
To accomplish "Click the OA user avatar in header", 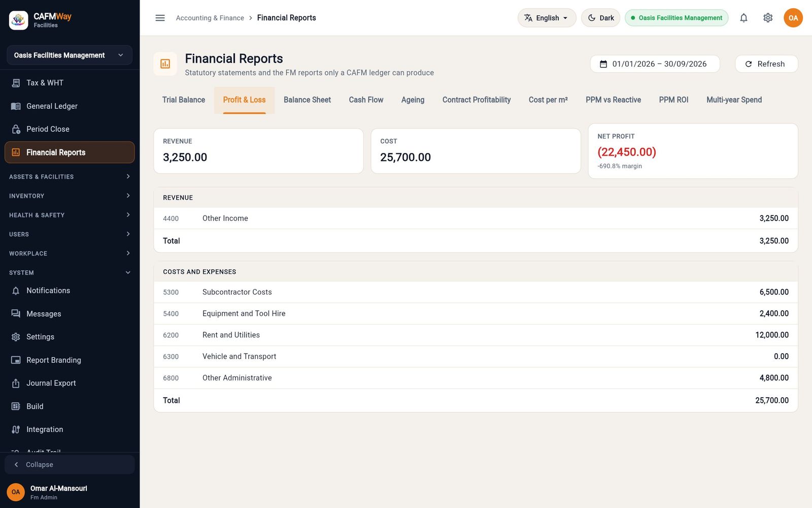I will coord(793,18).
